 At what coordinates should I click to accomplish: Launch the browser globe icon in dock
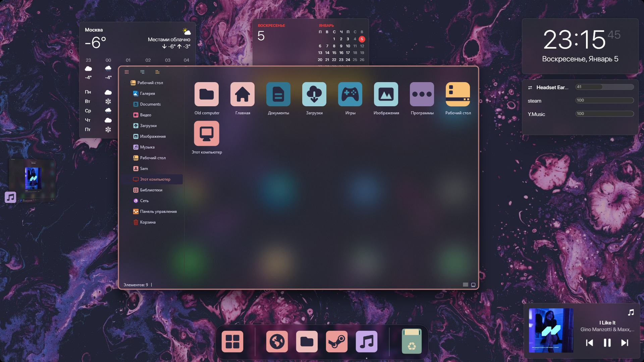tap(277, 342)
